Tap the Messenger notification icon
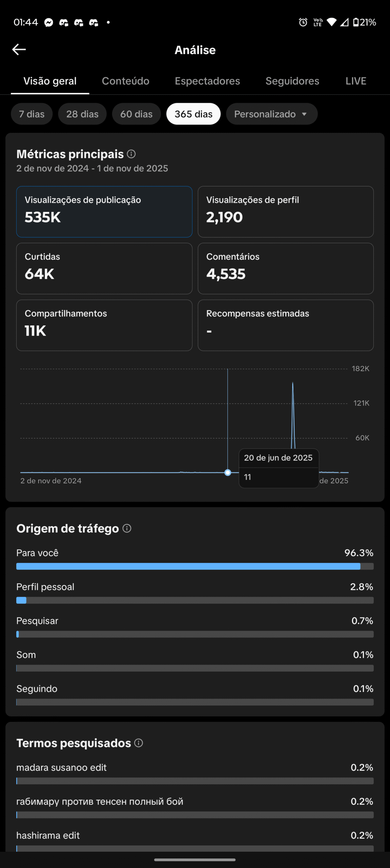This screenshot has height=868, width=390. (x=49, y=22)
